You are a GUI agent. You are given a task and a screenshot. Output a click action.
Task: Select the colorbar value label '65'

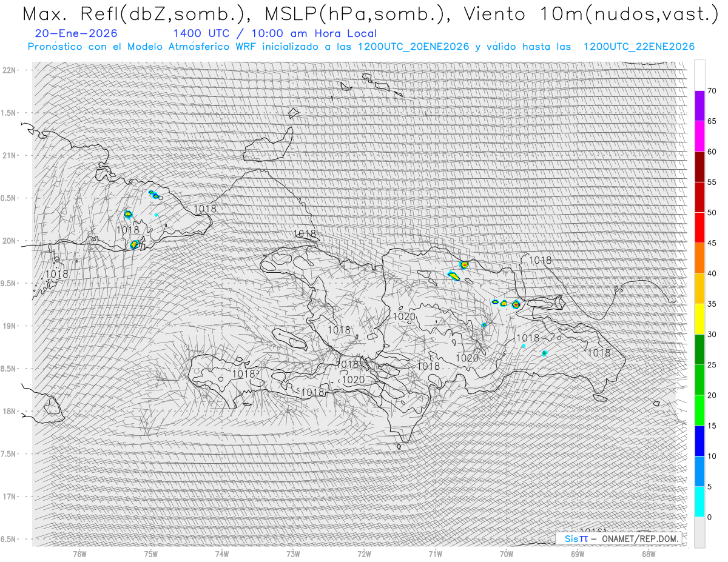click(712, 121)
